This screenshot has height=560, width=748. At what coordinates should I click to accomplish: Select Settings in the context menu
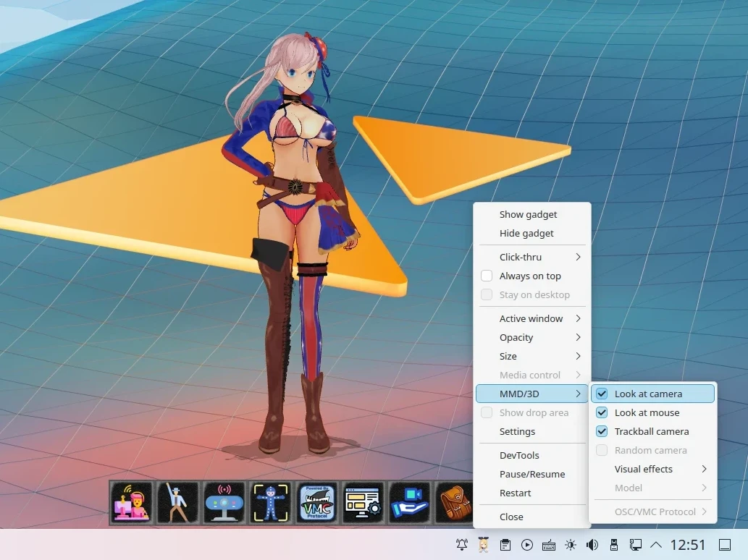tap(517, 431)
